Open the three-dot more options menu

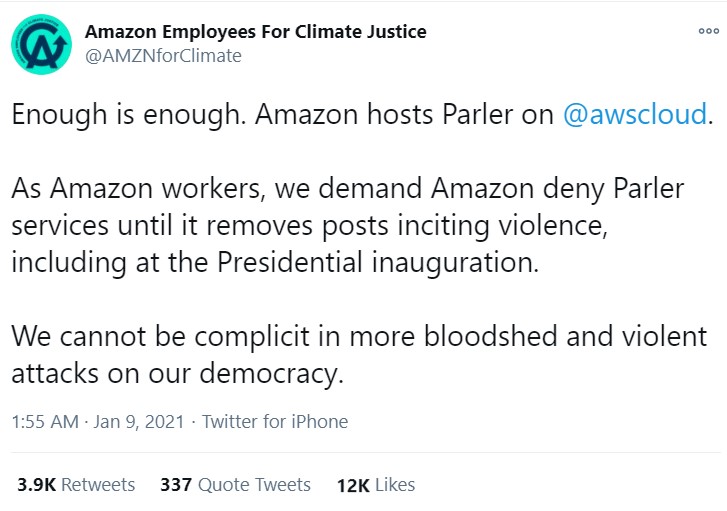[708, 32]
